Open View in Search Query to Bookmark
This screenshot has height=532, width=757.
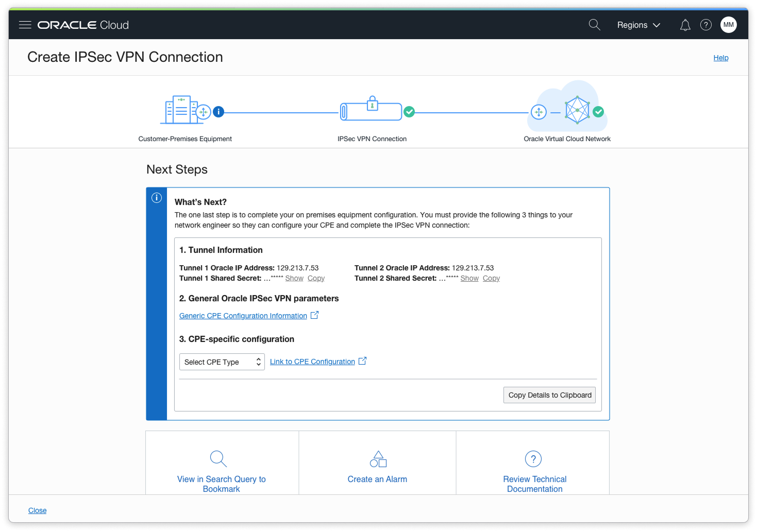coord(222,484)
